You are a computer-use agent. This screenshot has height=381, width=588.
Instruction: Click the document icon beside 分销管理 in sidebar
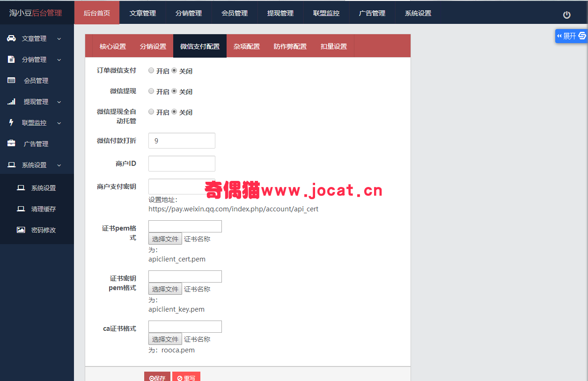pos(11,60)
